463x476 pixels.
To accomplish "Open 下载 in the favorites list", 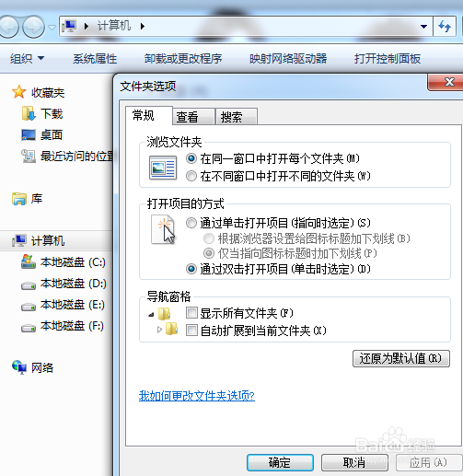I will pyautogui.click(x=52, y=114).
